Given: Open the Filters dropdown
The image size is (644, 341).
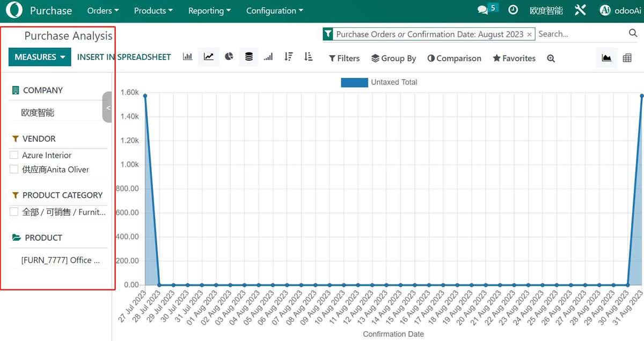Looking at the screenshot, I should pos(344,58).
